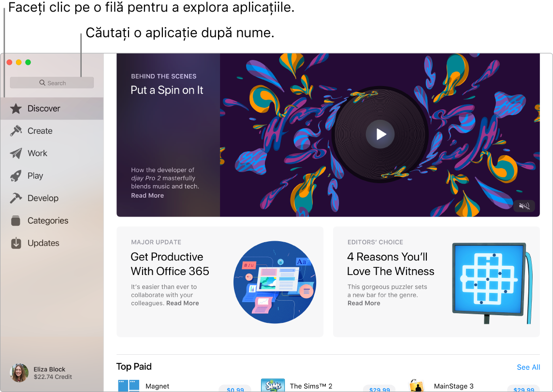Click the Updates download icon
Image resolution: width=553 pixels, height=392 pixels.
point(15,243)
